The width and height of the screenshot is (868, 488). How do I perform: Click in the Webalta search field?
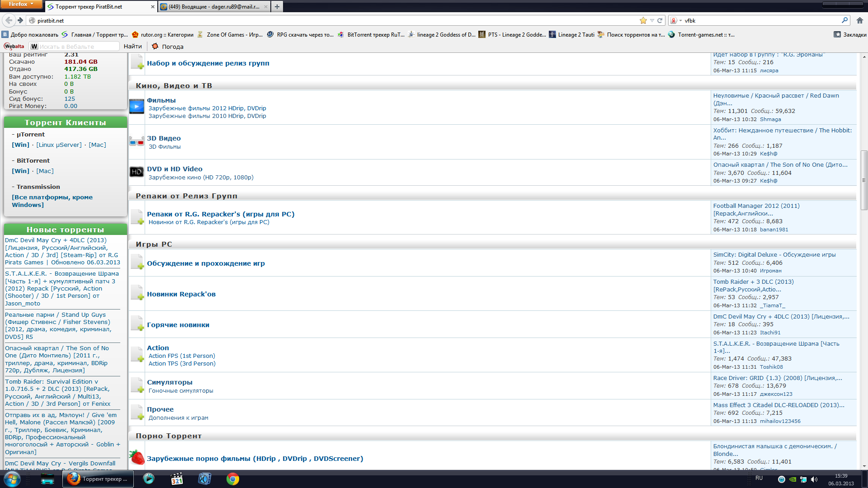(77, 47)
